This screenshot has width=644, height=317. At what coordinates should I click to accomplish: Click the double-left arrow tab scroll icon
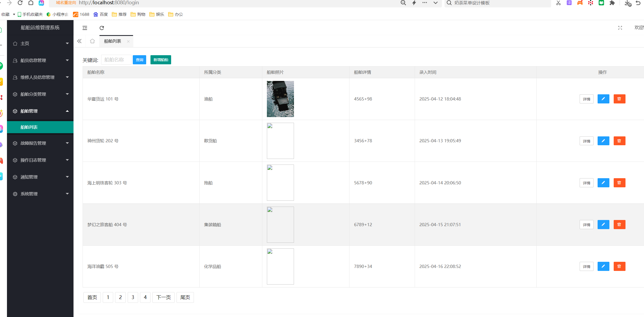tap(79, 41)
